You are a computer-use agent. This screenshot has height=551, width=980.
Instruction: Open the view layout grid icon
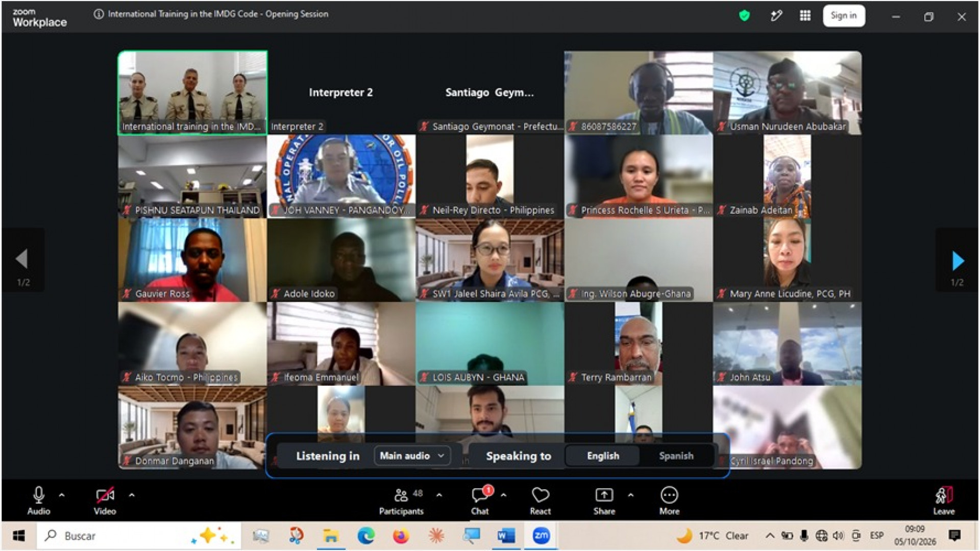pos(805,16)
